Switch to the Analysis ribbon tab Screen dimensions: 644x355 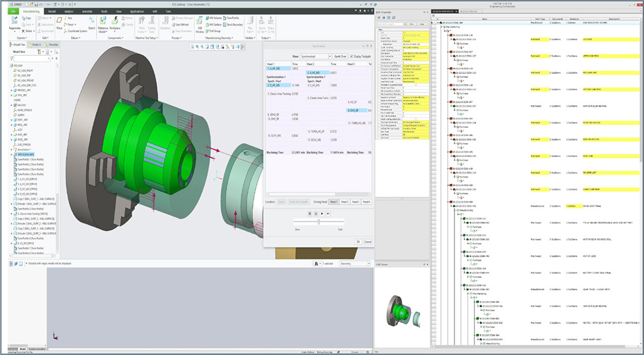click(x=70, y=10)
